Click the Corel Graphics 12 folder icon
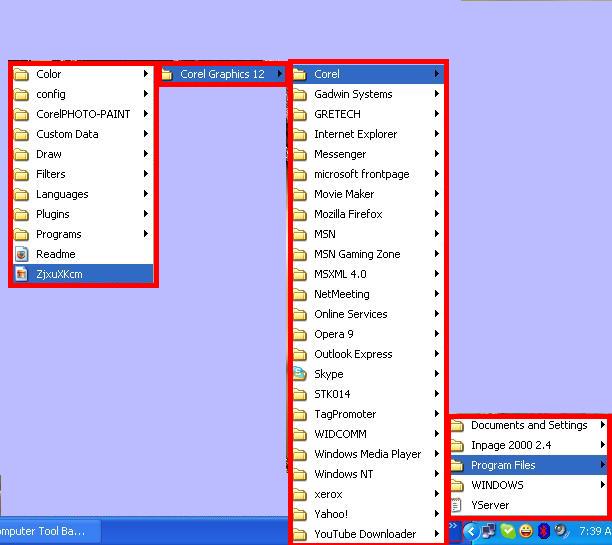612x545 pixels. [x=167, y=74]
